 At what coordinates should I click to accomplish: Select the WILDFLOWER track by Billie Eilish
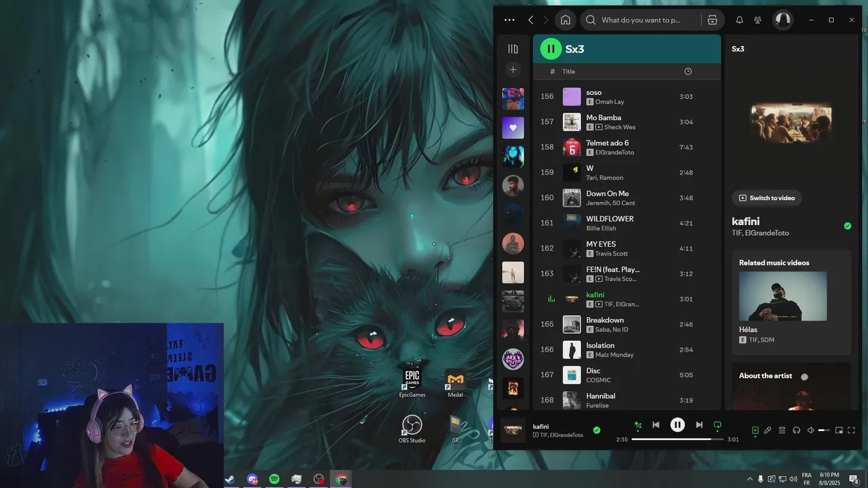(x=627, y=223)
